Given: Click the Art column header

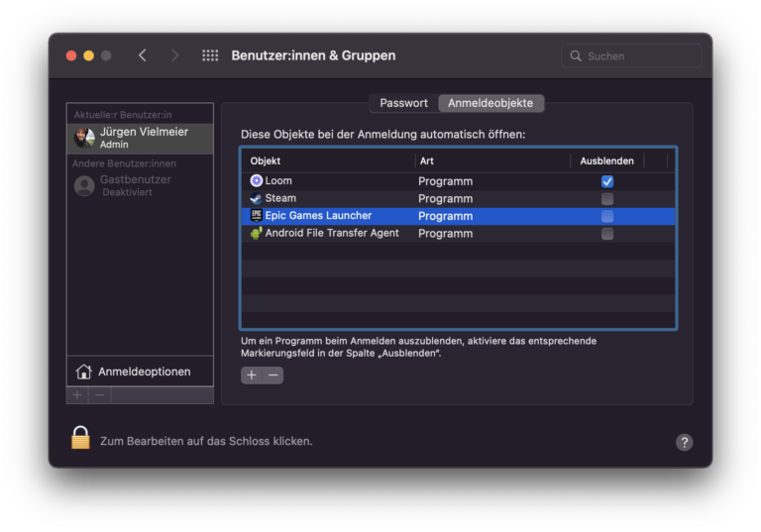Looking at the screenshot, I should point(427,161).
